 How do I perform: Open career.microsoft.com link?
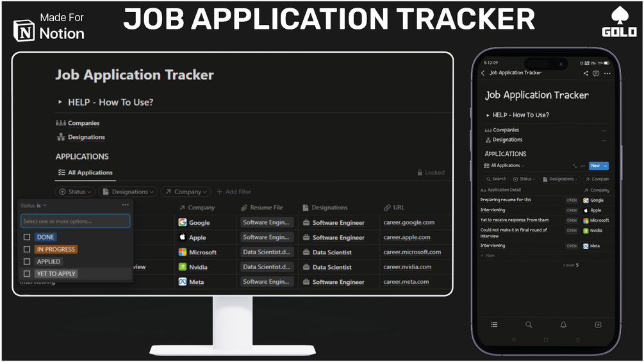coord(413,252)
